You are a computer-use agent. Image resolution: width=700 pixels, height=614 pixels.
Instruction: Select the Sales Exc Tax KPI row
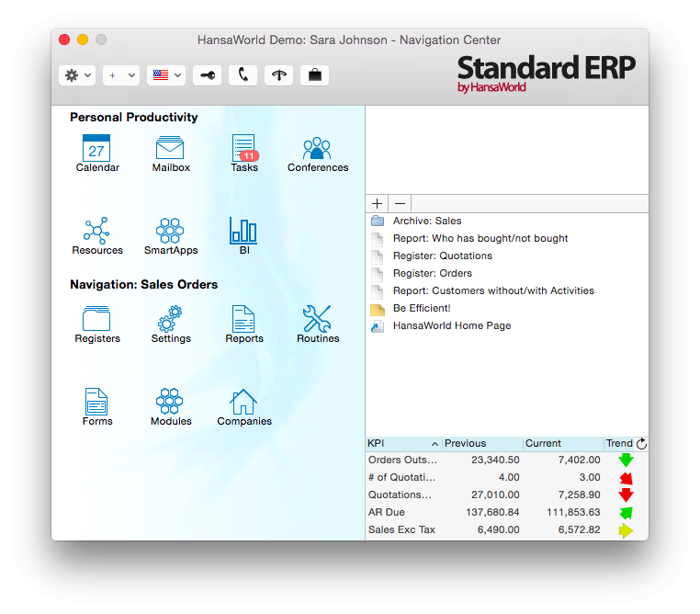(507, 529)
